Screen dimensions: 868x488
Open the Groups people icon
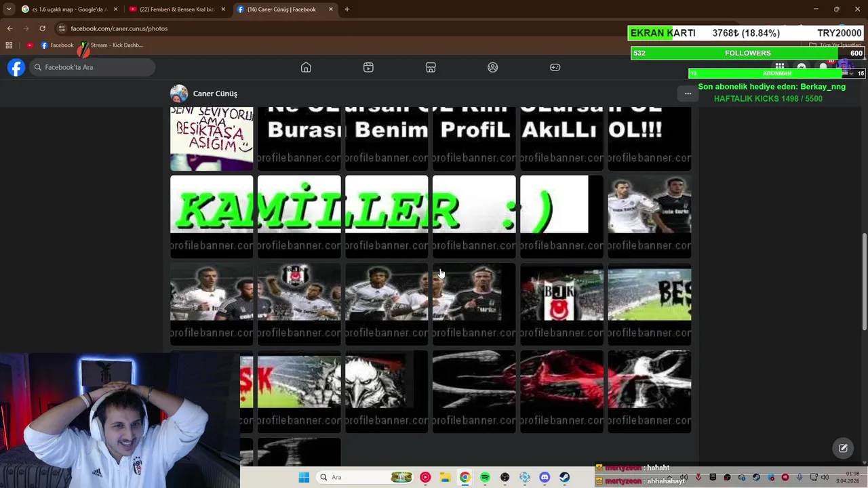pyautogui.click(x=493, y=67)
